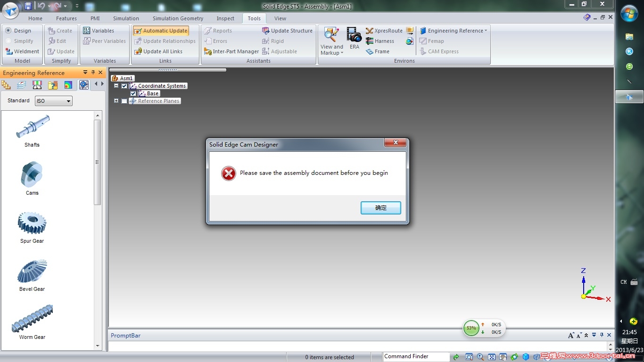Run Update All Links

(x=158, y=51)
